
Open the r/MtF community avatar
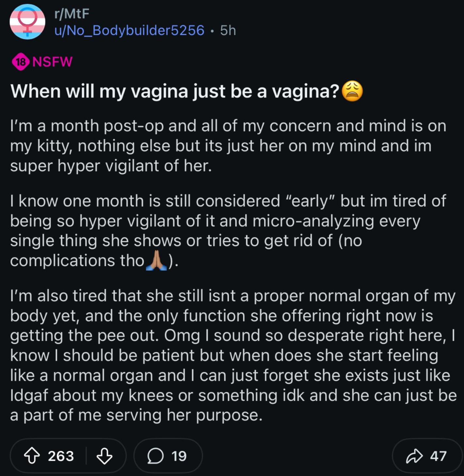[27, 22]
